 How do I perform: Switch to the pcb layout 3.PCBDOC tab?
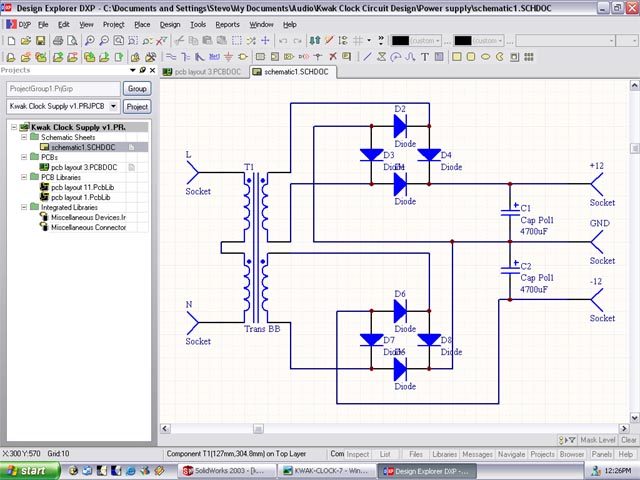tap(203, 72)
